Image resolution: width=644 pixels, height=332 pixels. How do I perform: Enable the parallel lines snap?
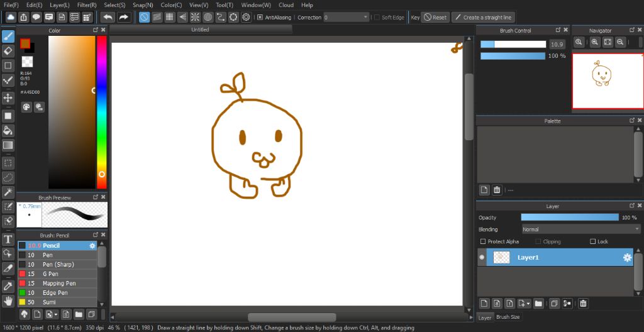tap(157, 17)
